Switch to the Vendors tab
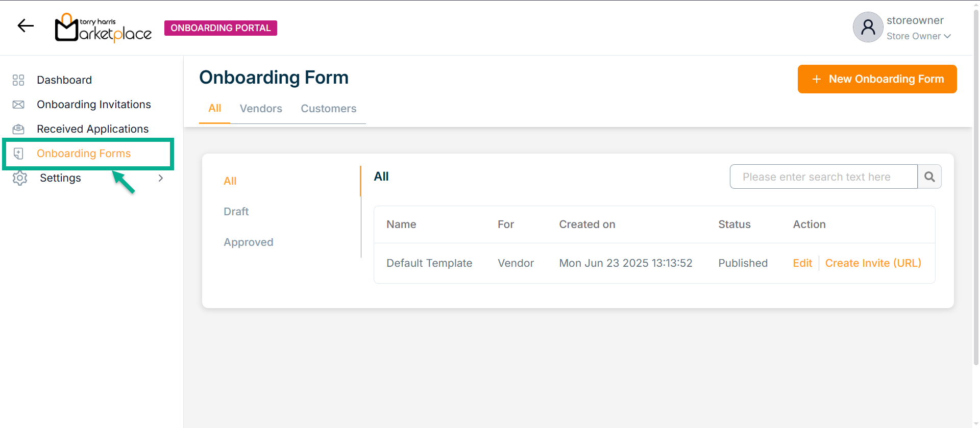Image resolution: width=980 pixels, height=428 pixels. (261, 109)
